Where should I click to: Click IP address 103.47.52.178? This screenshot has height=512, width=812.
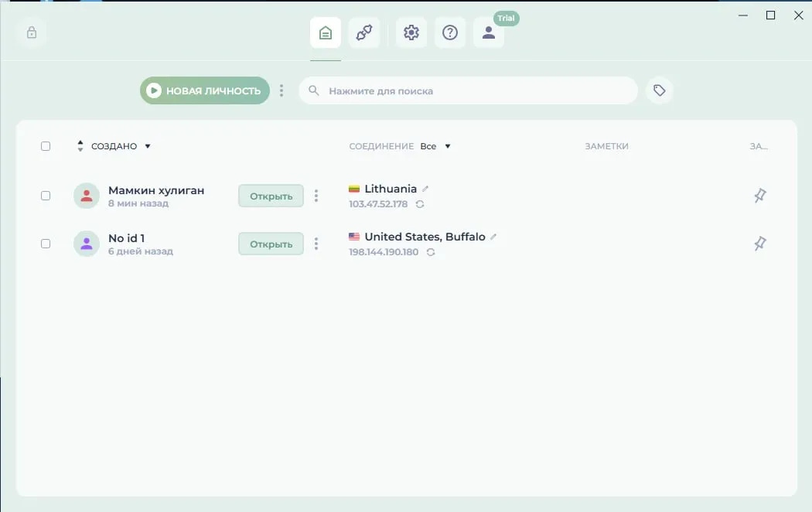click(378, 204)
